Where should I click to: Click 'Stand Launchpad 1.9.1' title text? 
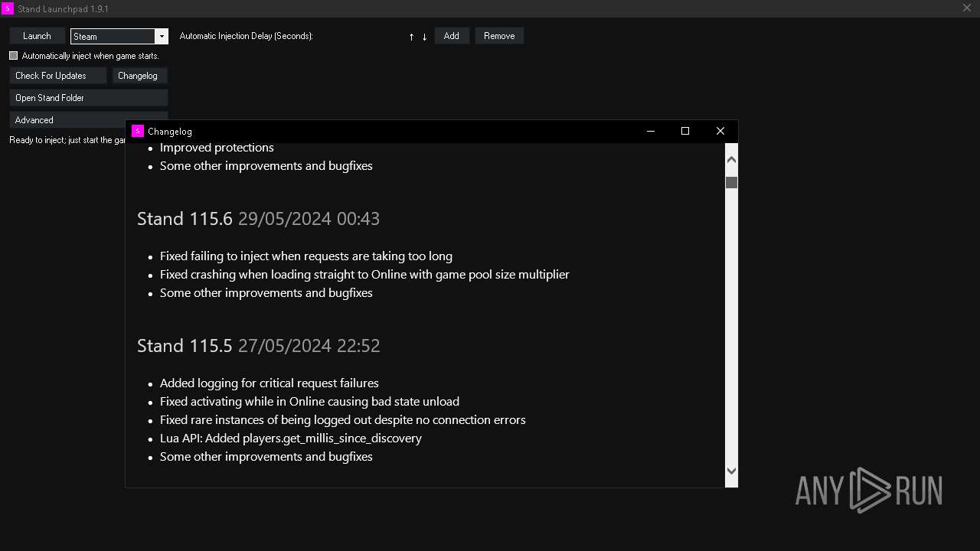[x=63, y=9]
